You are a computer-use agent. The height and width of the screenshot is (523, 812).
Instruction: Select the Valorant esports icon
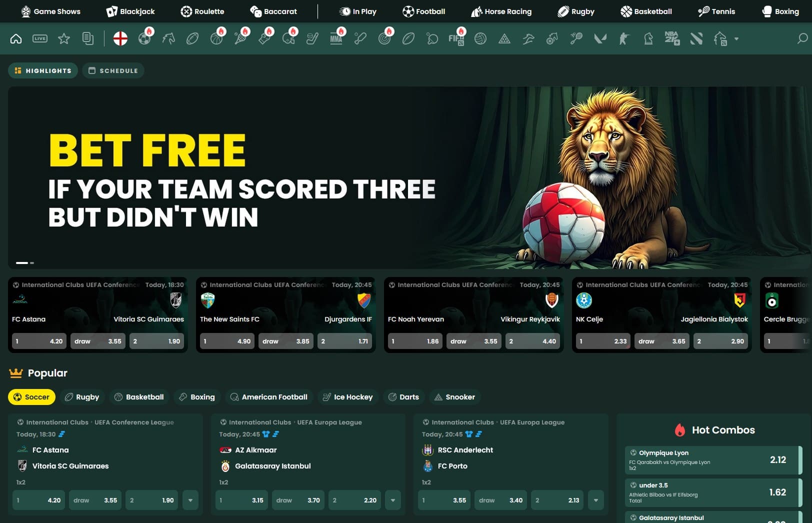(x=600, y=38)
